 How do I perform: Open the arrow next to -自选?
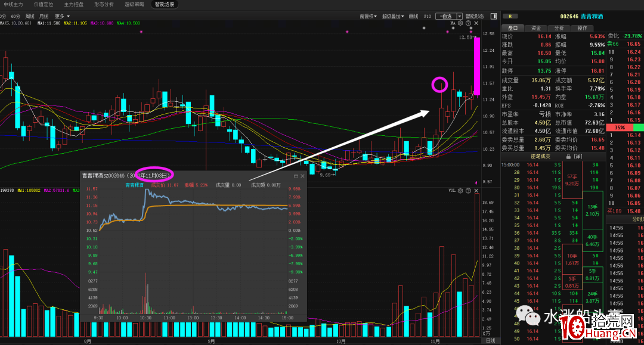460,17
